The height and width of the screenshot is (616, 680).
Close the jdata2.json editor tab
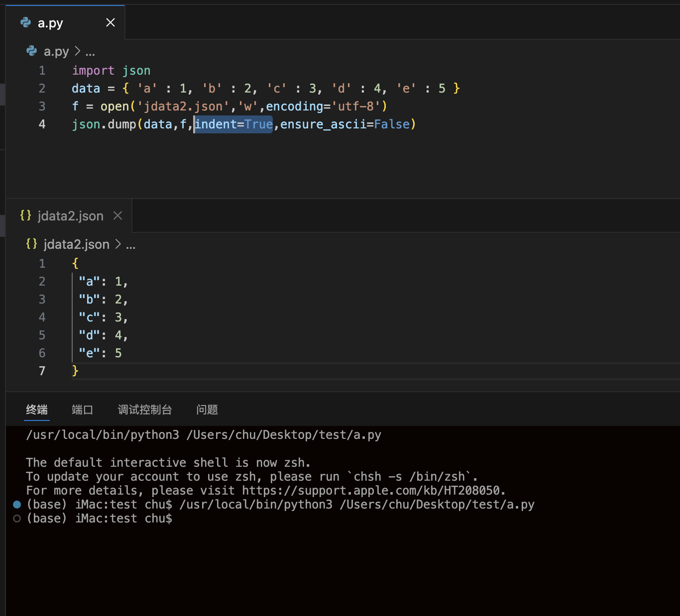pos(118,215)
